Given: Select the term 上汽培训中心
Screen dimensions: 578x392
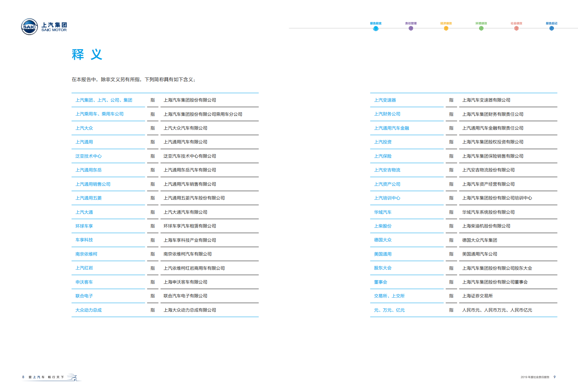Looking at the screenshot, I should pos(387,198).
